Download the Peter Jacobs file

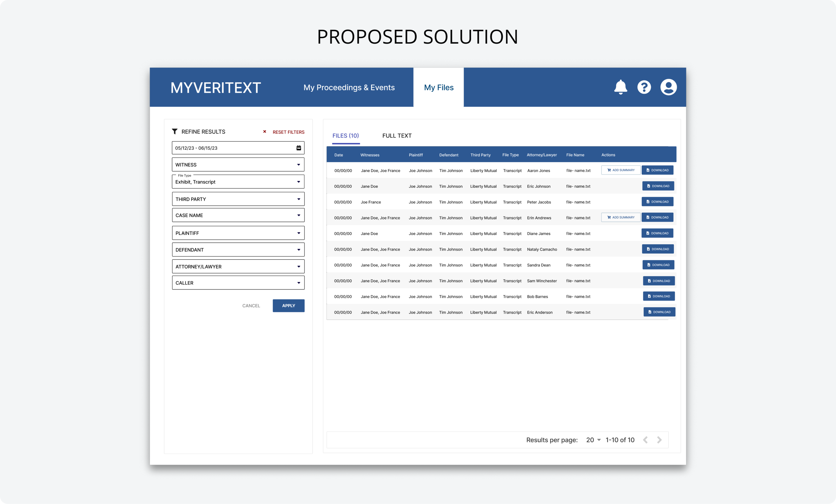658,202
